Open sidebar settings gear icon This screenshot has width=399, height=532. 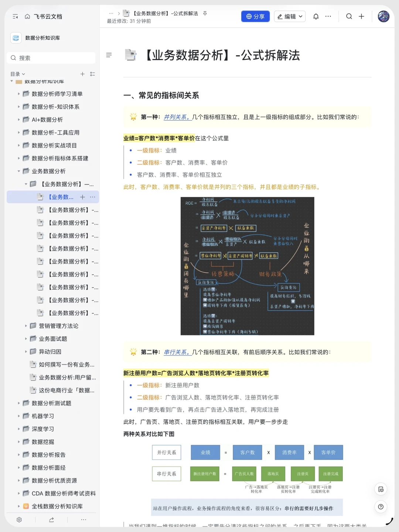(19, 520)
